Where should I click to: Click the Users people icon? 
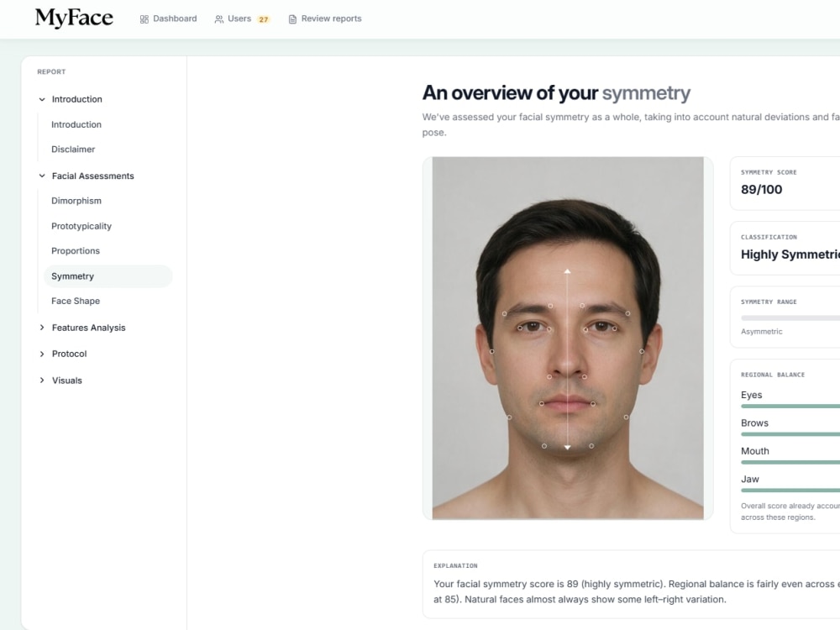[x=218, y=19]
